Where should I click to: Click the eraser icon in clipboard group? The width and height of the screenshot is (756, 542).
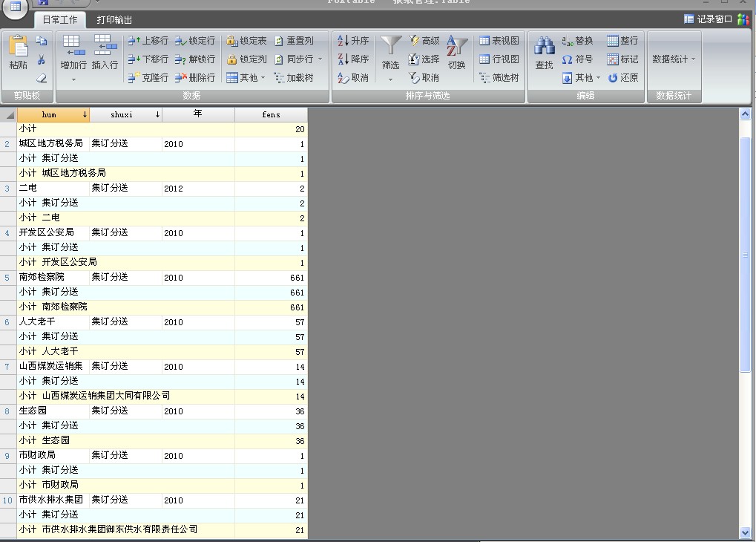tap(42, 78)
